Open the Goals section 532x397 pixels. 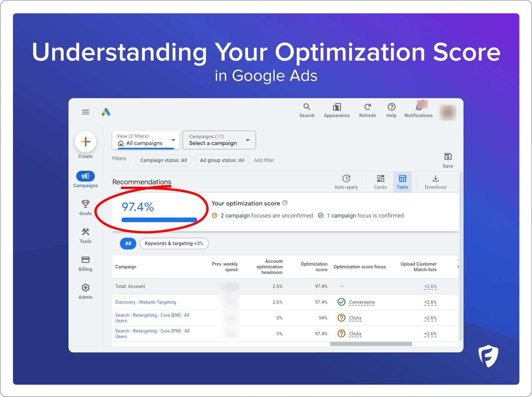click(x=85, y=208)
